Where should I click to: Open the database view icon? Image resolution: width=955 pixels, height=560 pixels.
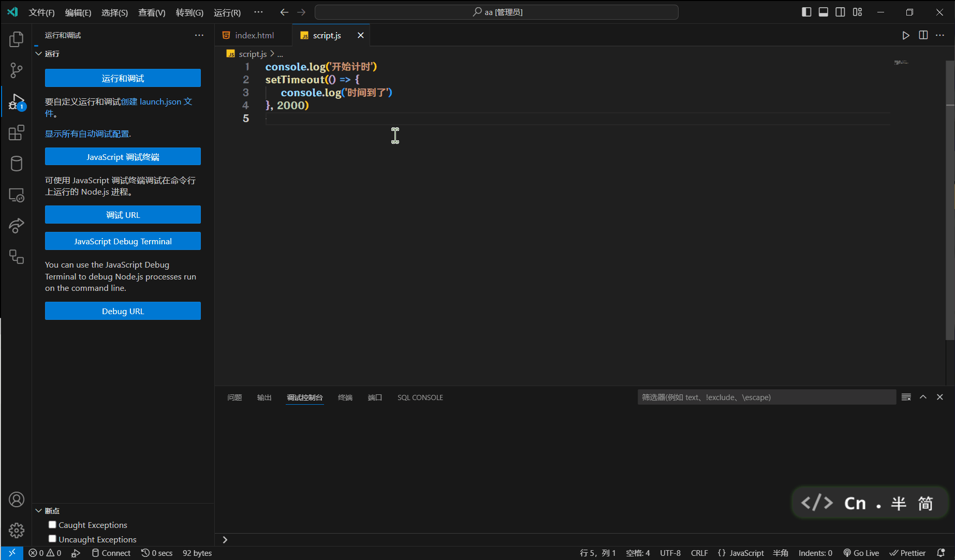coord(16,164)
